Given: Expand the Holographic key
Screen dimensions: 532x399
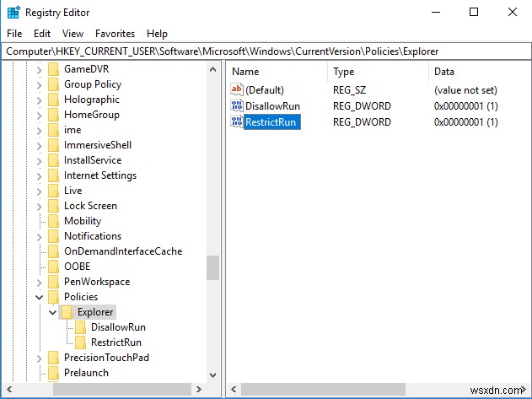Looking at the screenshot, I should click(40, 100).
